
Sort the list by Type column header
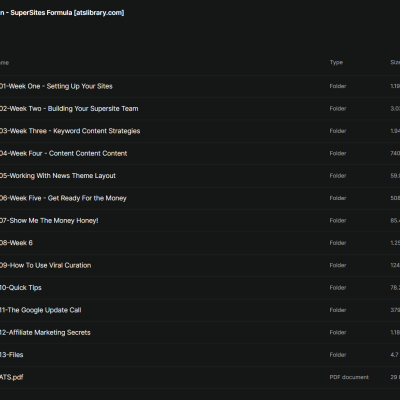[336, 62]
